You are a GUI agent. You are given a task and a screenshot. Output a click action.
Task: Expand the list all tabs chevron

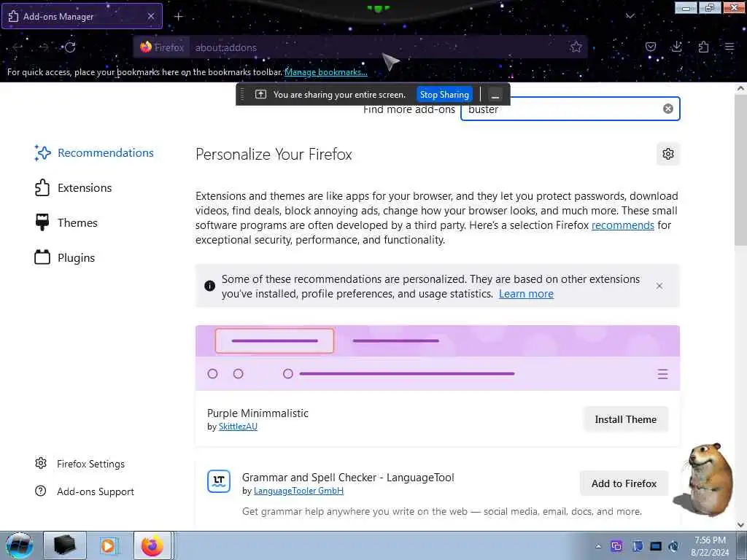(x=630, y=16)
